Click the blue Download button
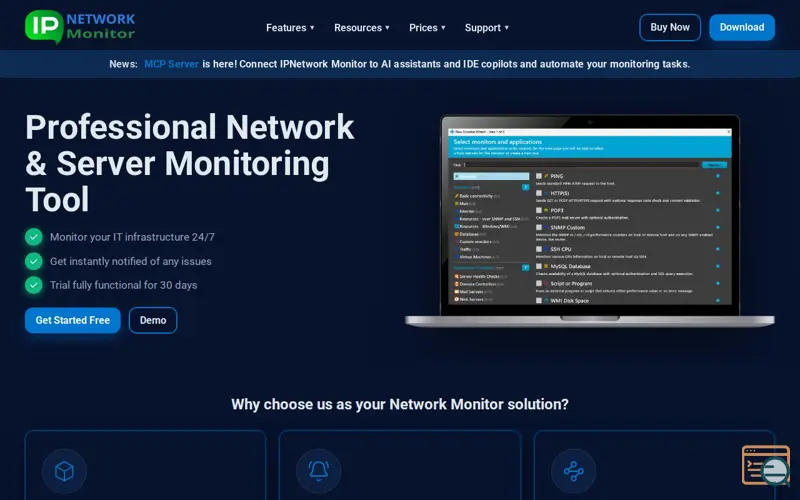This screenshot has height=500, width=800. click(x=742, y=27)
